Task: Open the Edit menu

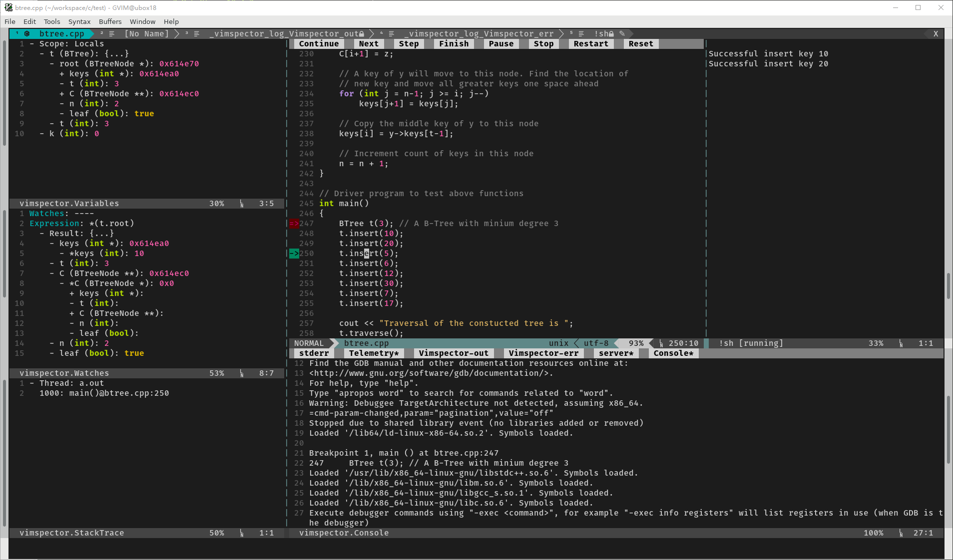Action: point(29,21)
